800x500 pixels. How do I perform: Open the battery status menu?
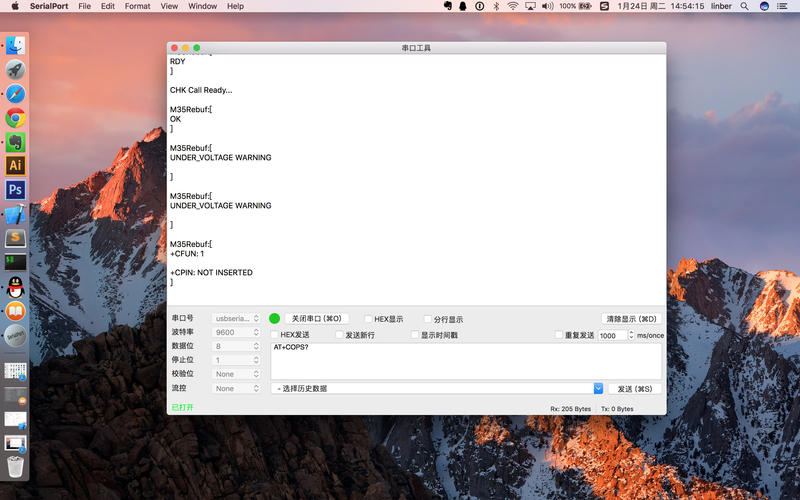tap(576, 6)
